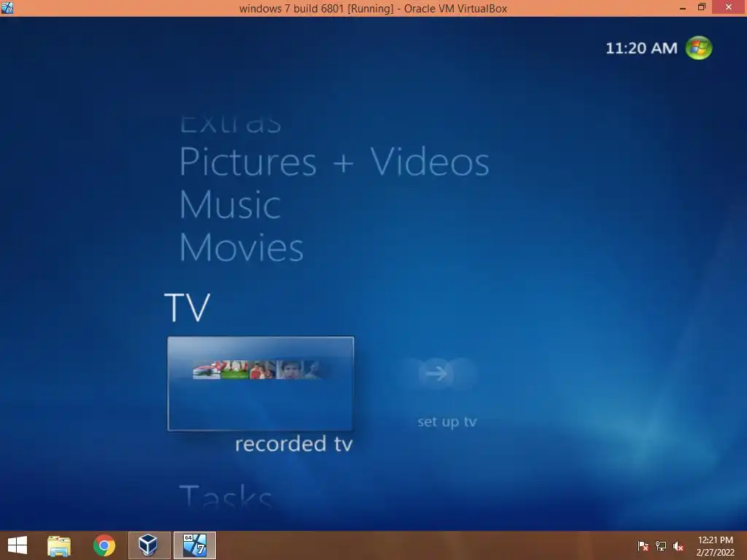This screenshot has width=747, height=560.
Task: Go to the Extras menu category
Action: click(231, 125)
